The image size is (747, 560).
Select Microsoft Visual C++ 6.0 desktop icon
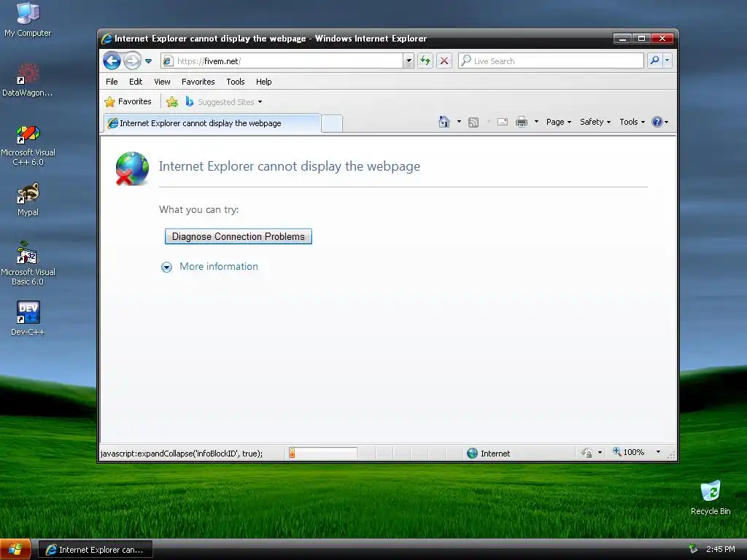pyautogui.click(x=28, y=145)
